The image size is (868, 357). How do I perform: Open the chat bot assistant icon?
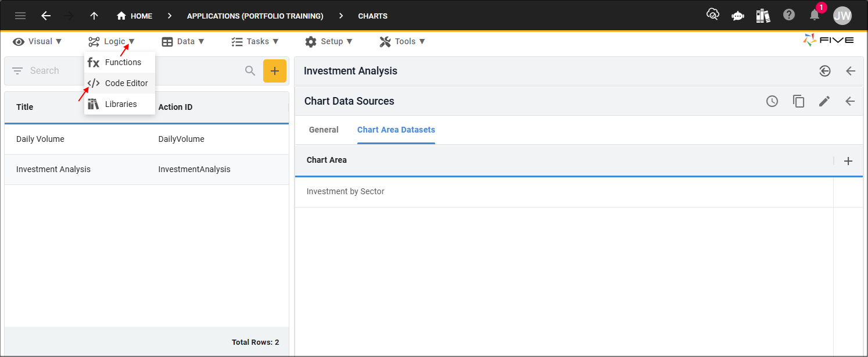click(738, 16)
